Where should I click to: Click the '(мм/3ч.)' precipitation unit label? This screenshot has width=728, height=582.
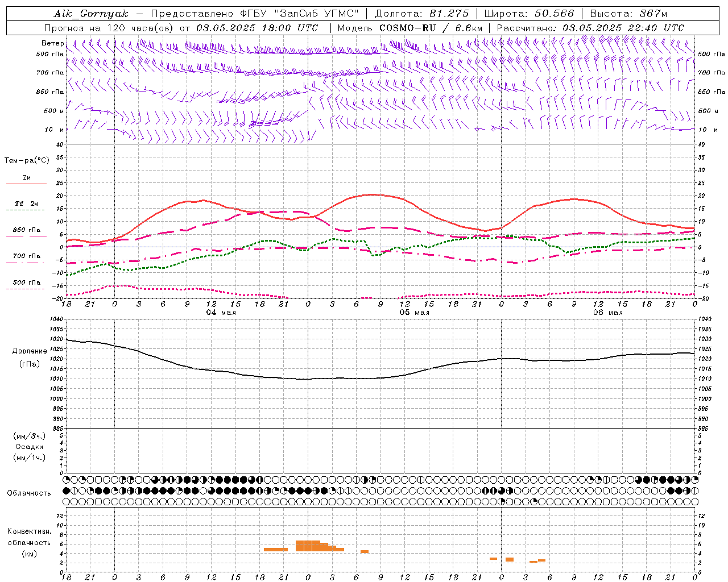(30, 436)
